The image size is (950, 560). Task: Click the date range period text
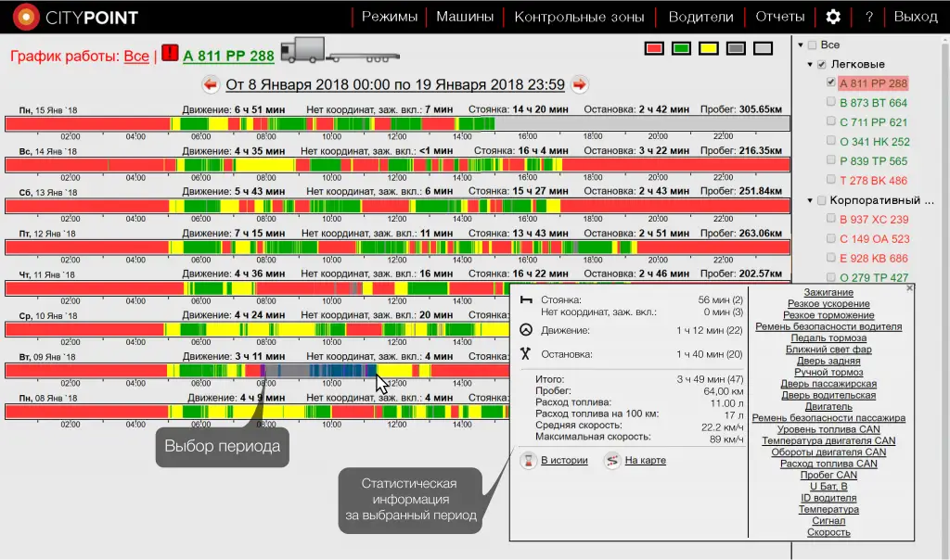(395, 84)
